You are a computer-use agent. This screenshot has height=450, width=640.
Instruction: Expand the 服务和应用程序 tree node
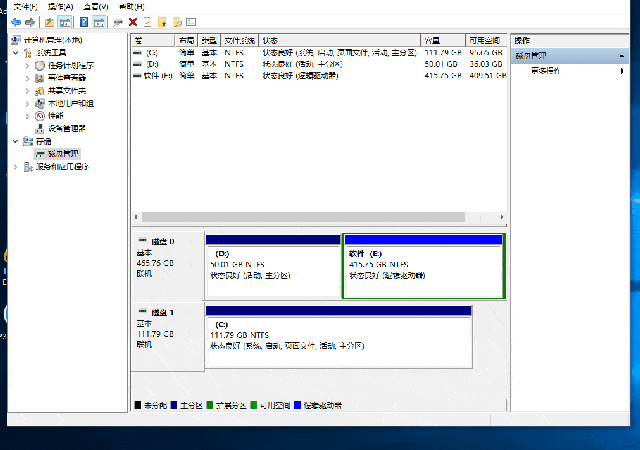pos(16,167)
